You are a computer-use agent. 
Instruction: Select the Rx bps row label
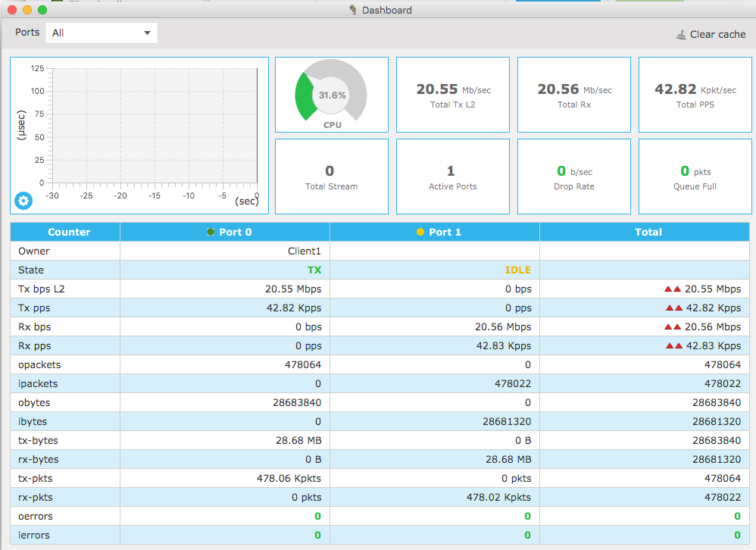(35, 327)
